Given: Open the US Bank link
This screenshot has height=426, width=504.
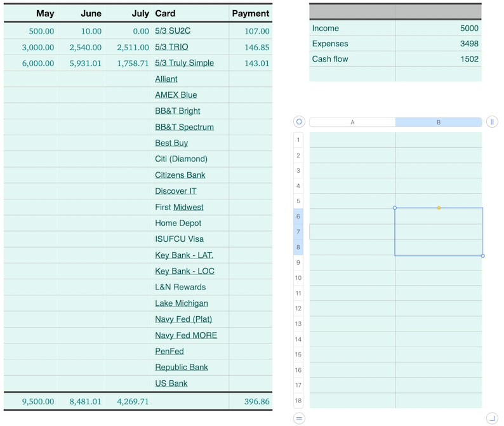Looking at the screenshot, I should [171, 383].
